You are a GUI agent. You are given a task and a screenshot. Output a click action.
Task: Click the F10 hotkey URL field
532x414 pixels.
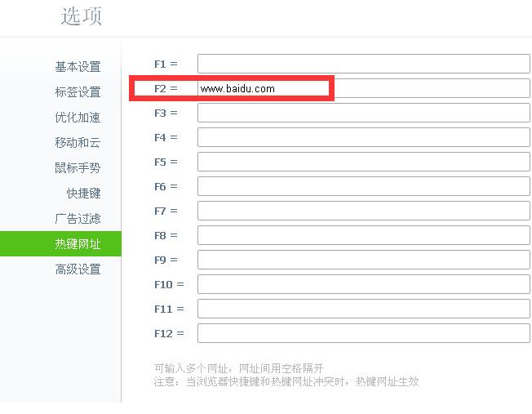coord(363,284)
